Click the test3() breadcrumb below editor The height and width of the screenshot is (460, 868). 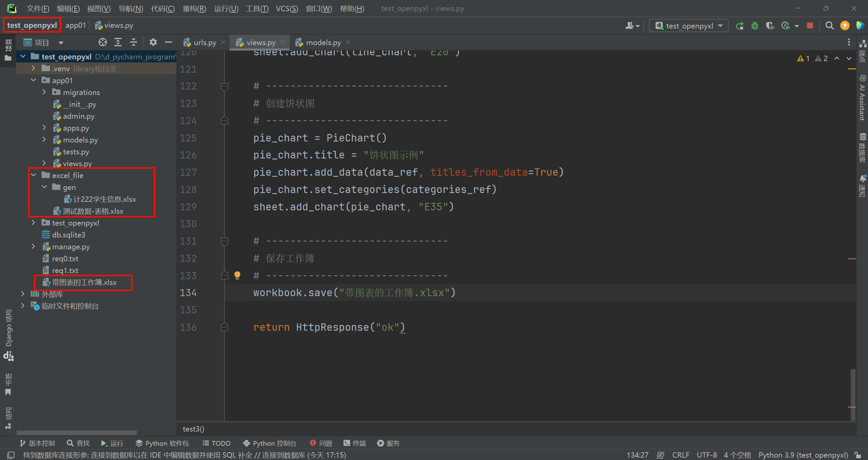193,429
